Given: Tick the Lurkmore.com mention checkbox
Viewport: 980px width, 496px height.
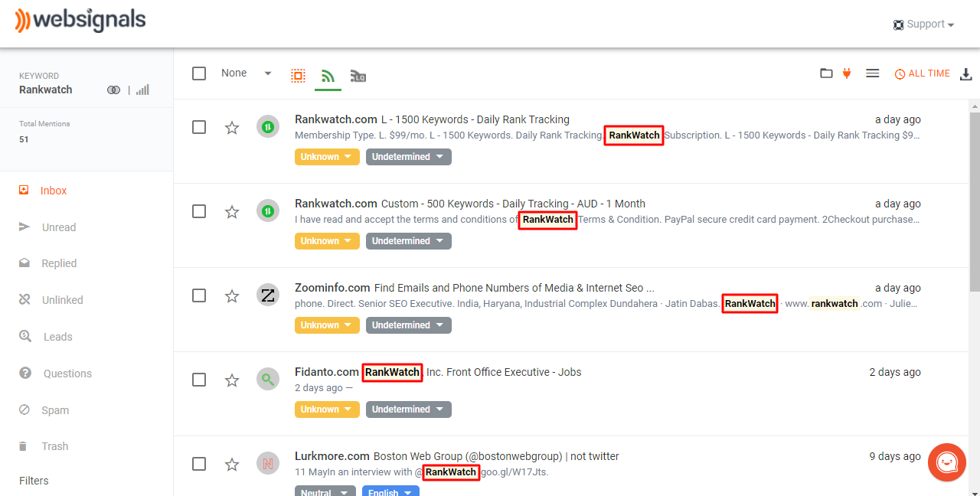Looking at the screenshot, I should pos(199,464).
